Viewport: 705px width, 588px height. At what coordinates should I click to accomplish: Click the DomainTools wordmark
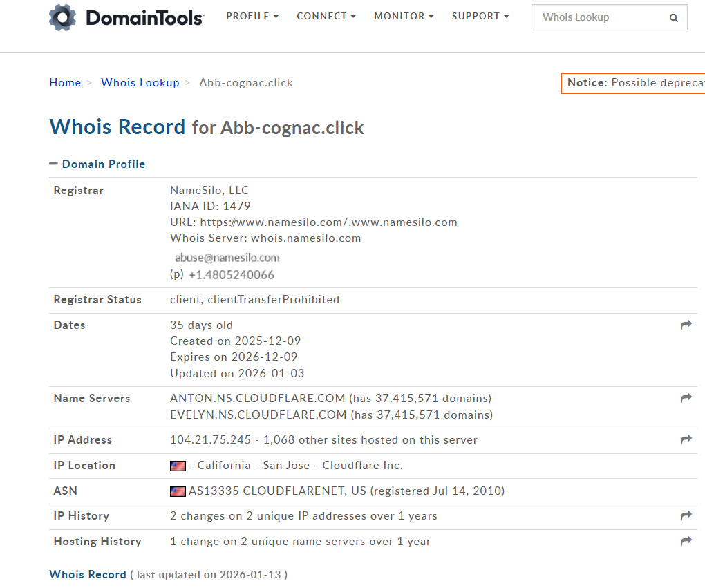[144, 18]
